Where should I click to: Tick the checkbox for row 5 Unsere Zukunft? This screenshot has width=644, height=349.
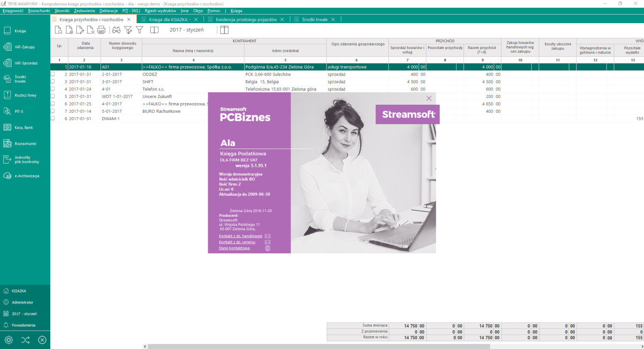pos(53,96)
